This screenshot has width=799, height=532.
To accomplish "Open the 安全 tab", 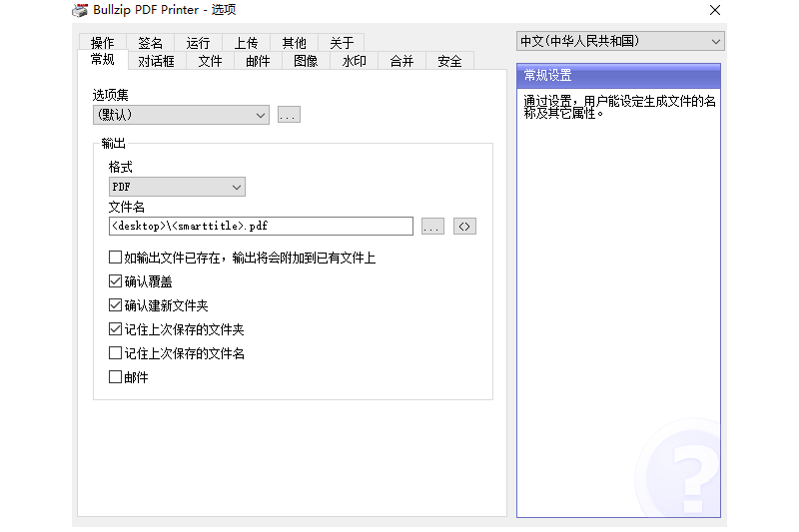I will click(x=449, y=61).
